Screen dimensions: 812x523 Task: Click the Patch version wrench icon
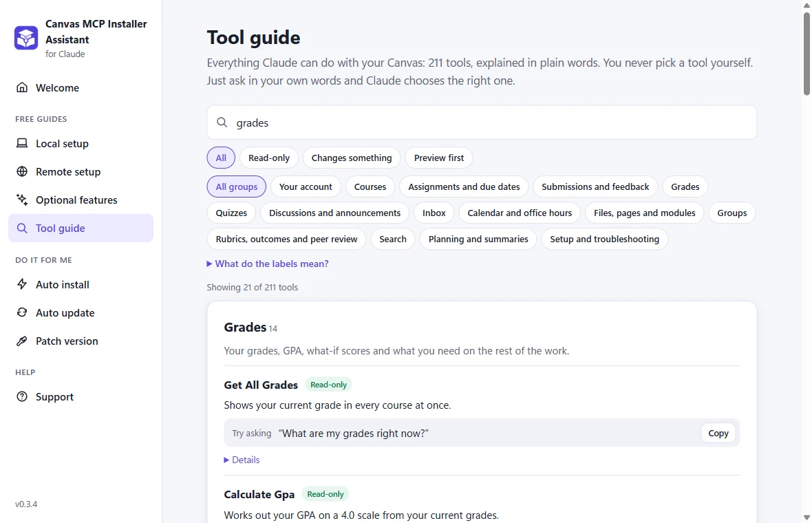[x=22, y=341]
